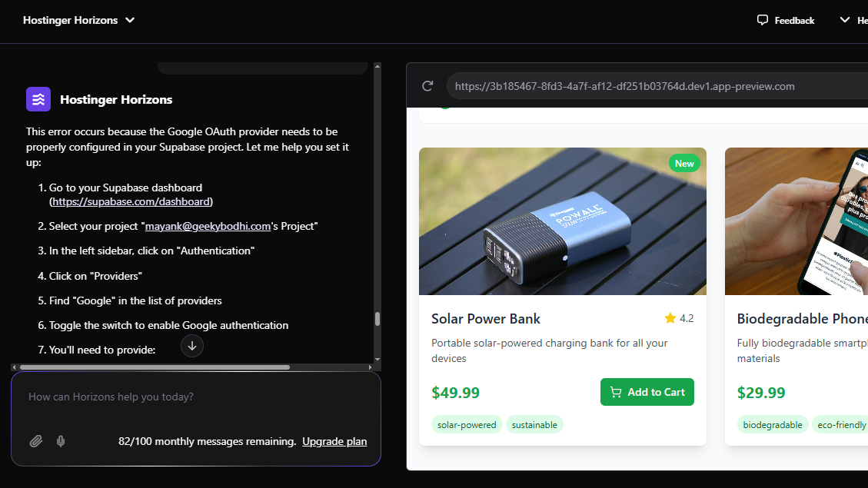The width and height of the screenshot is (868, 488).
Task: Click the Feedback speech bubble icon
Action: [x=762, y=19]
